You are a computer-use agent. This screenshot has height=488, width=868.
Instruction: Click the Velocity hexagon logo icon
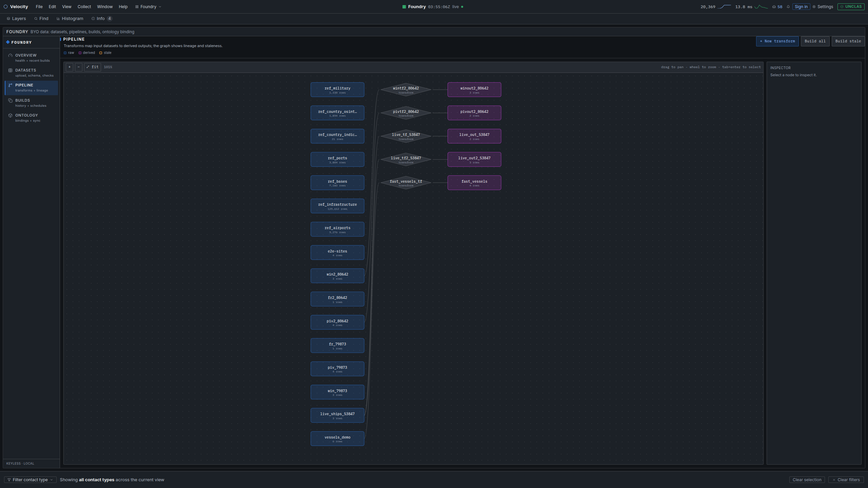click(5, 7)
